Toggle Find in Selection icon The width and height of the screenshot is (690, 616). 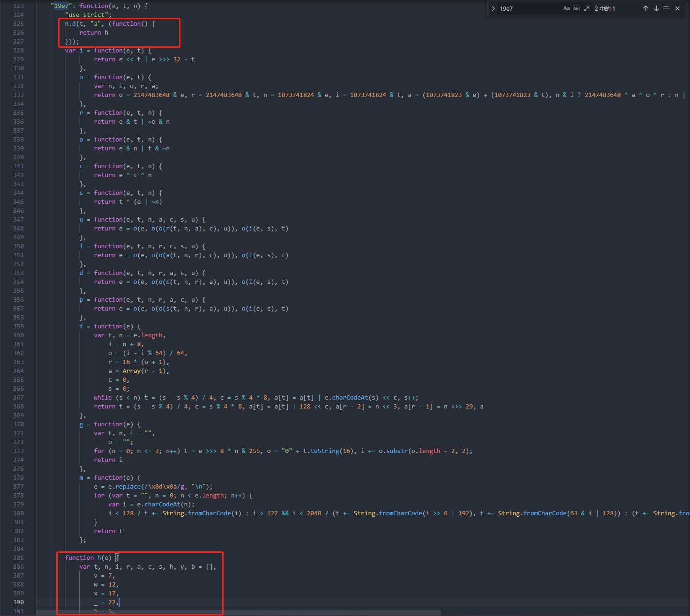click(x=667, y=8)
